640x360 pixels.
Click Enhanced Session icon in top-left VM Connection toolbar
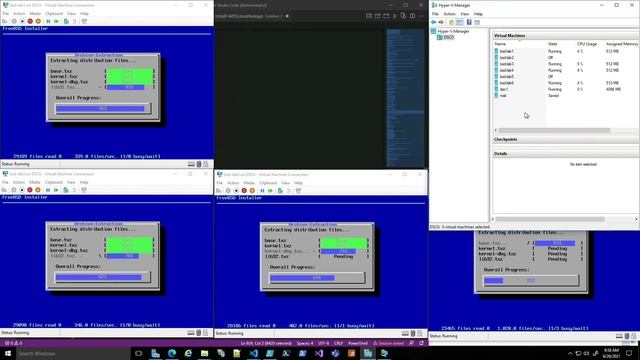84,21
